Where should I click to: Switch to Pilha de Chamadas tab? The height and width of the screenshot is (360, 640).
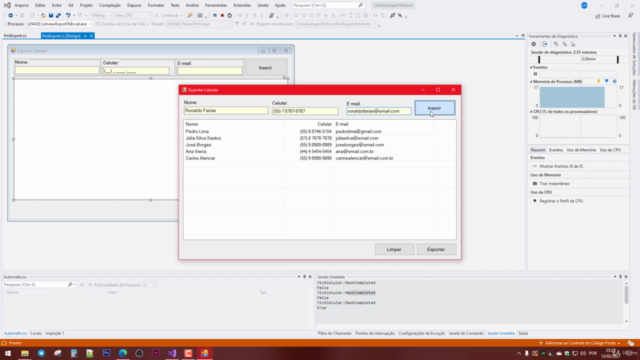(x=335, y=333)
